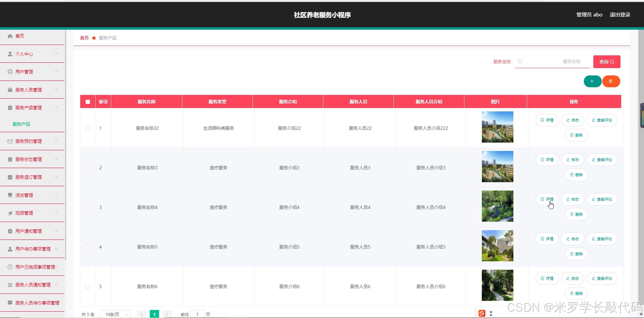Click 首页 breadcrumb link
The image size is (644, 318).
84,38
